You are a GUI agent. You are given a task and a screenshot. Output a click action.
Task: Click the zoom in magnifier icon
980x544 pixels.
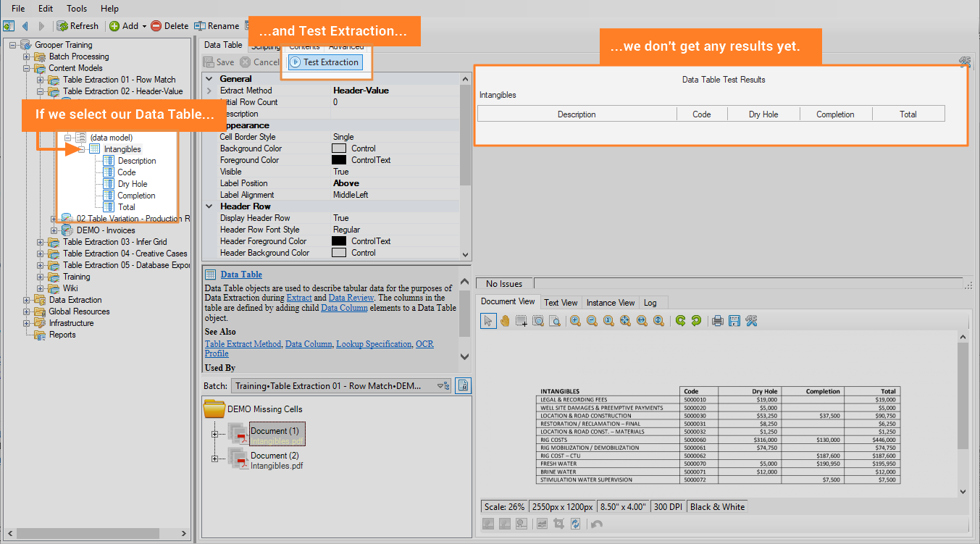pos(575,321)
